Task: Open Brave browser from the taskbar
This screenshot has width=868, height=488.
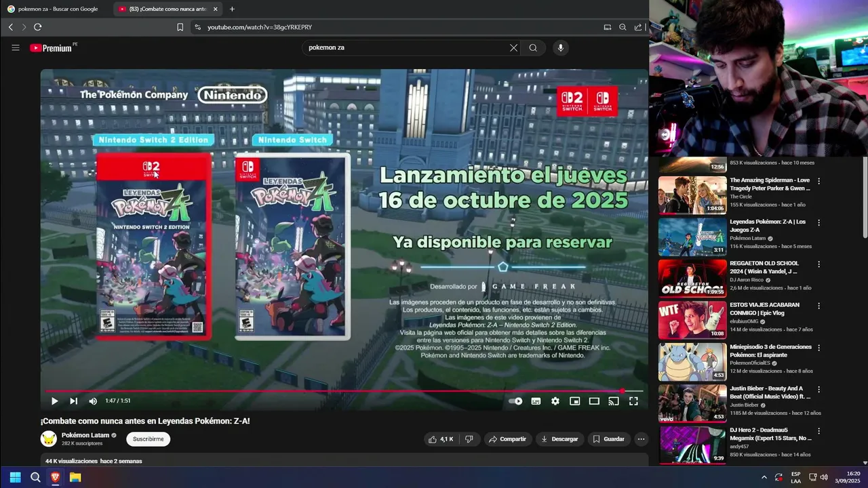Action: point(55,477)
